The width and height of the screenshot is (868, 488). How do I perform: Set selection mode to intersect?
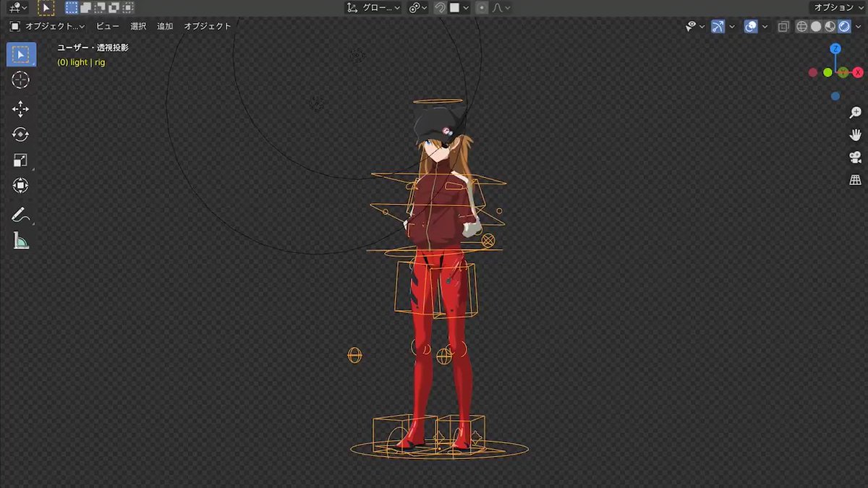128,8
